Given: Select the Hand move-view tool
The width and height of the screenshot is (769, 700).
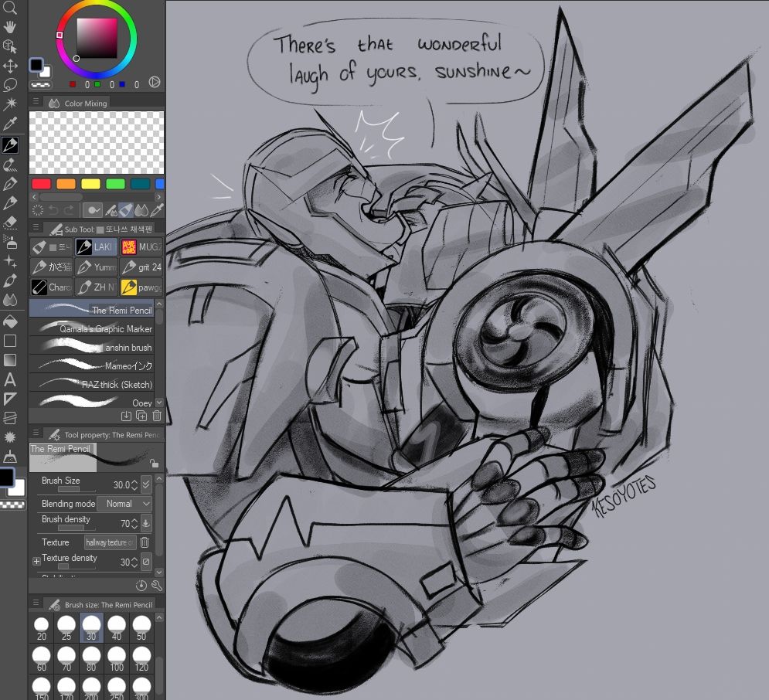Looking at the screenshot, I should click(x=10, y=26).
